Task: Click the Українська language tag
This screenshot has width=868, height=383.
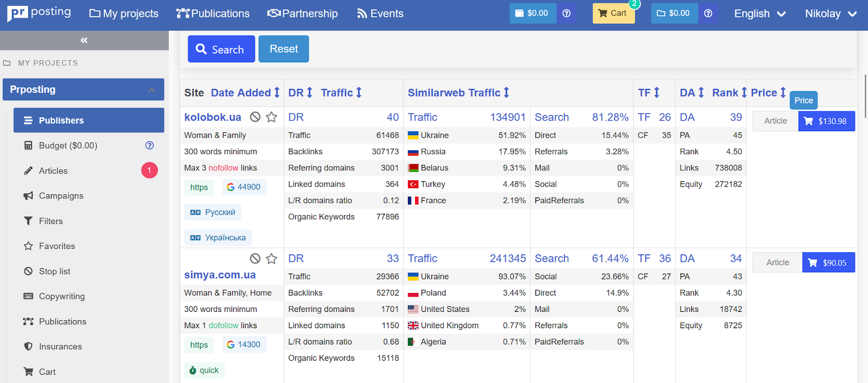Action: [218, 238]
